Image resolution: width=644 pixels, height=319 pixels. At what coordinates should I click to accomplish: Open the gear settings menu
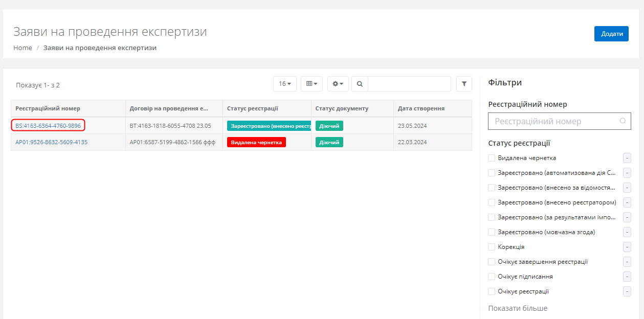pos(338,84)
